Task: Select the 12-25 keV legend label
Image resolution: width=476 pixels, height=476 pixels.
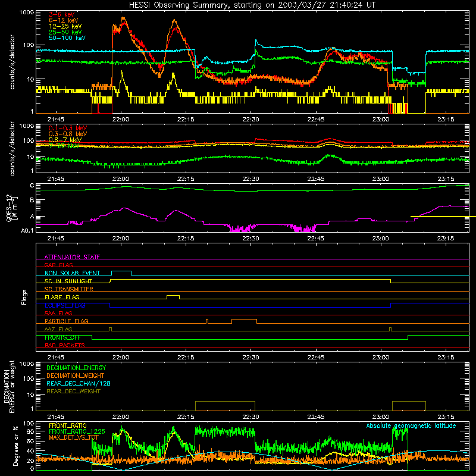Action: click(x=65, y=26)
